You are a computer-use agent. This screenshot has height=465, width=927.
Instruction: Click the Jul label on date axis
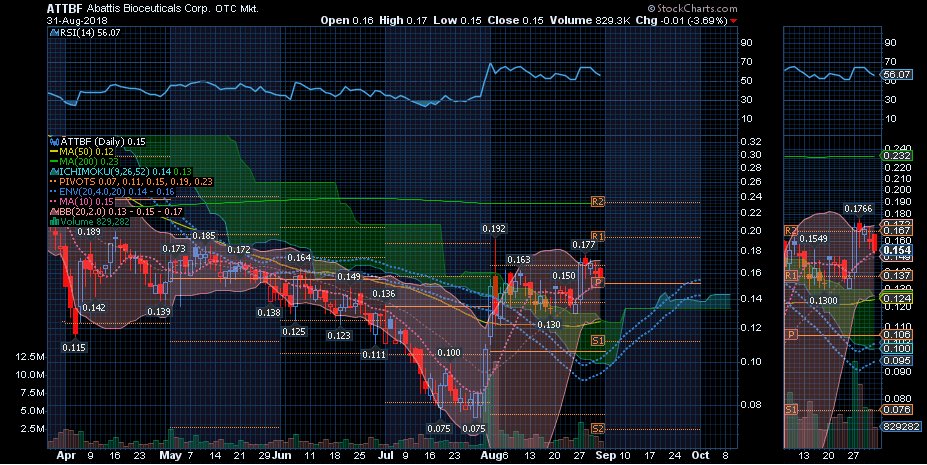385,456
